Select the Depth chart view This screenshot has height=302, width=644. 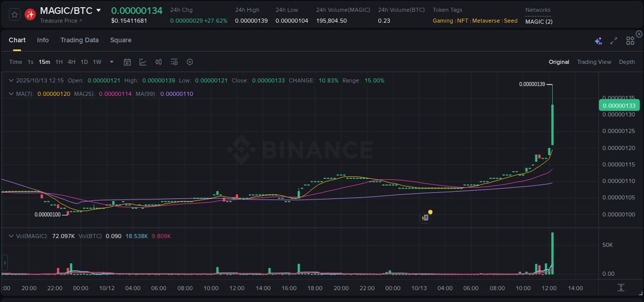coord(627,62)
